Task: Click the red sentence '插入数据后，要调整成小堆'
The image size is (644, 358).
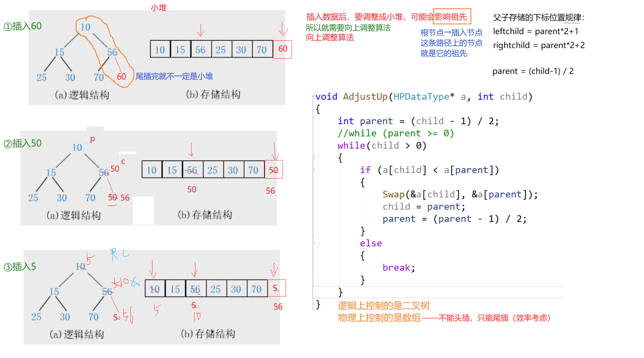Action: 355,17
